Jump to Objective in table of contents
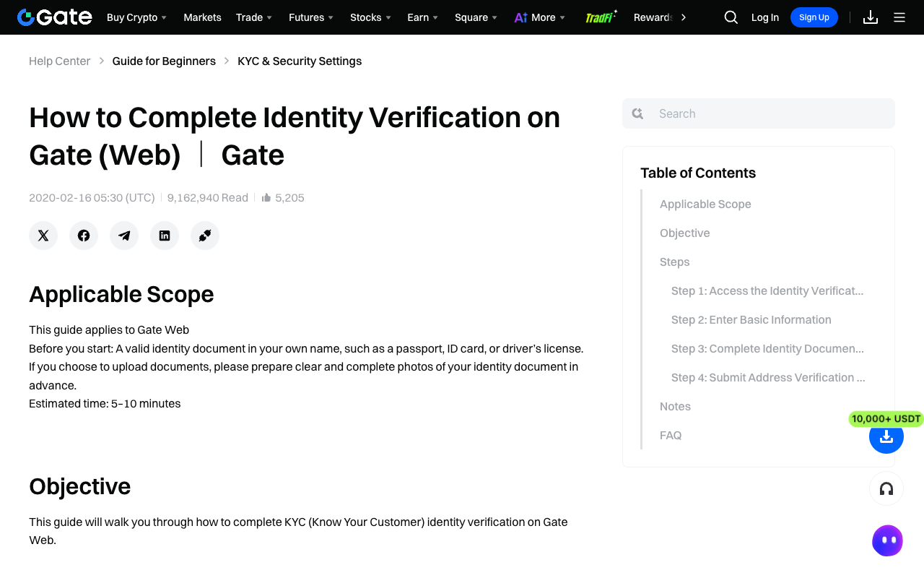The height and width of the screenshot is (578, 924). click(685, 233)
